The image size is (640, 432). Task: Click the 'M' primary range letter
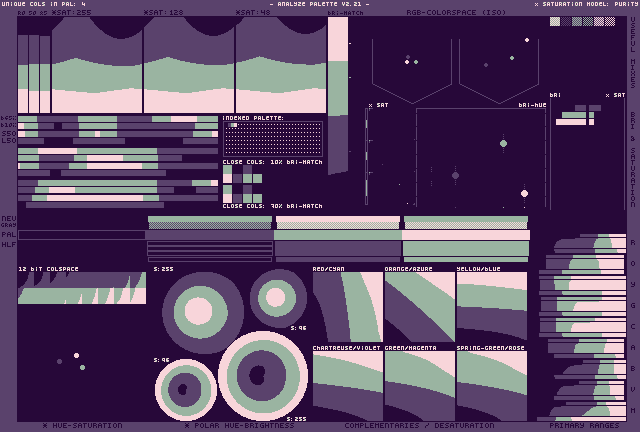pos(633,410)
